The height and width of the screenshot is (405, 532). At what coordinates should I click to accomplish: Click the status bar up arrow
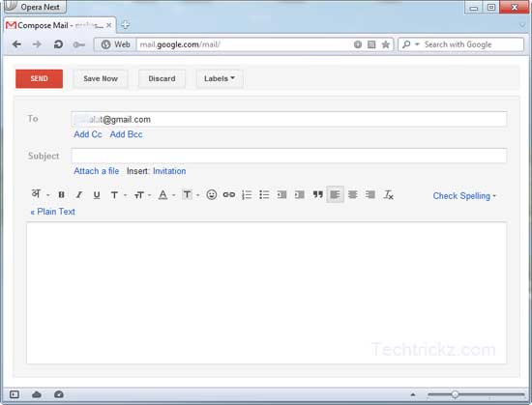[x=413, y=394]
